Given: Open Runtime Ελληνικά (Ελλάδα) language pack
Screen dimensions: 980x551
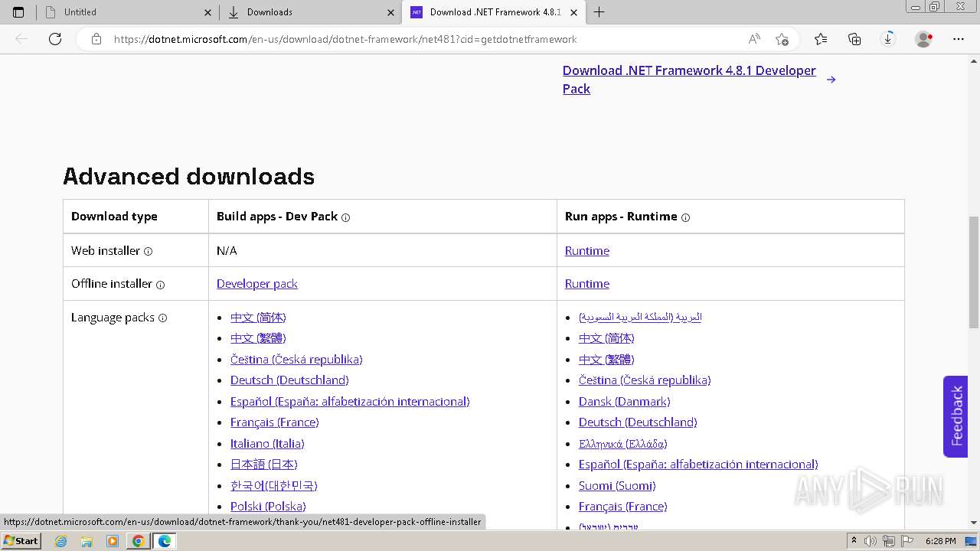Looking at the screenshot, I should pyautogui.click(x=623, y=443).
